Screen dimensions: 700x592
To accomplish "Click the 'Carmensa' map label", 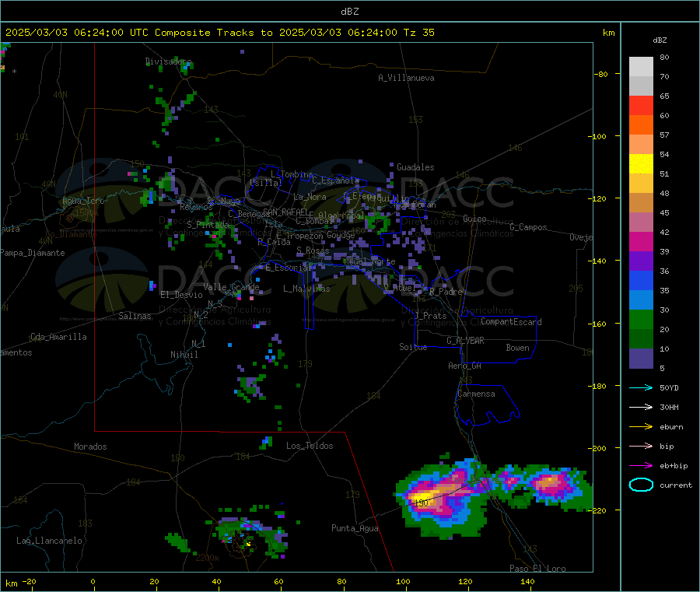I will click(476, 394).
